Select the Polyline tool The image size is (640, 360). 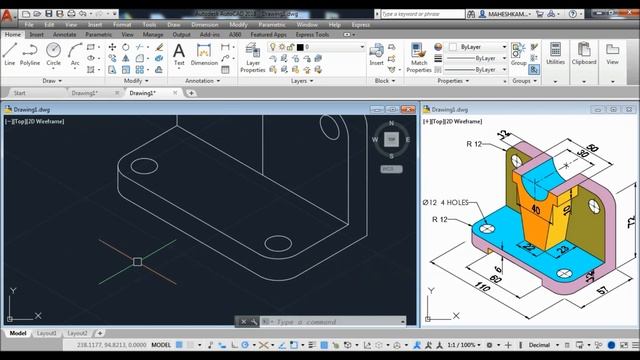click(30, 54)
